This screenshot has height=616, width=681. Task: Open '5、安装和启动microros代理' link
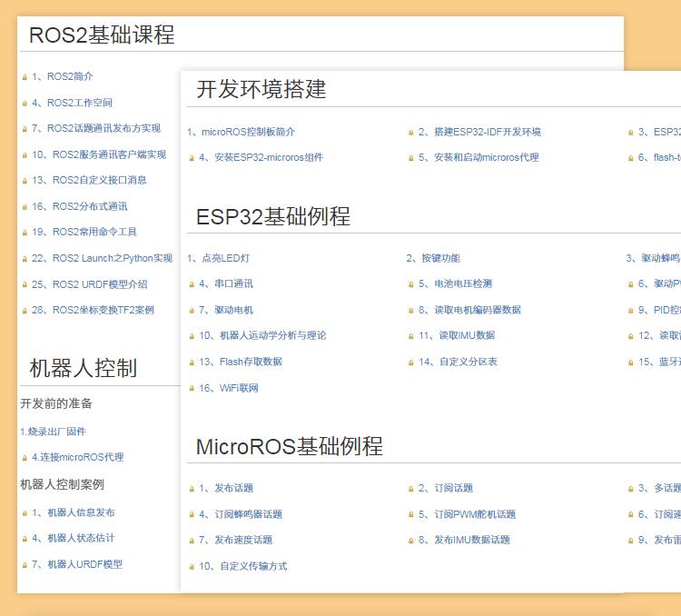(x=479, y=157)
